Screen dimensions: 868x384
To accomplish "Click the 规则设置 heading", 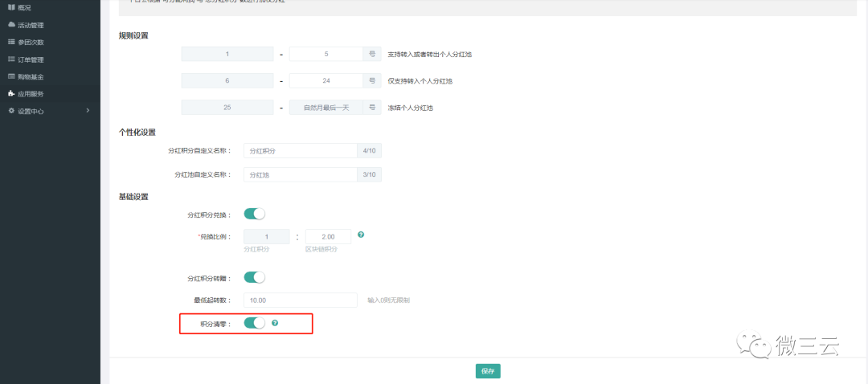I will tap(133, 35).
